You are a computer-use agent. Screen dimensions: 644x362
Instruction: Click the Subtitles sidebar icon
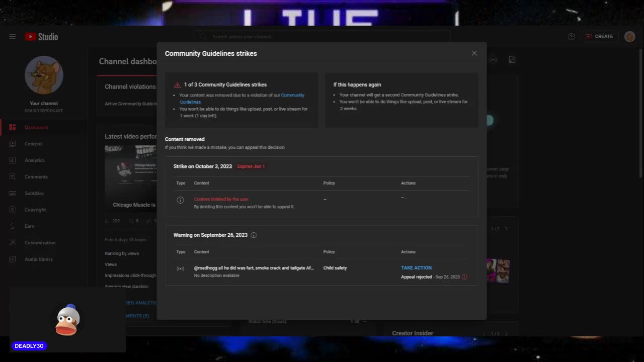pos(13,194)
